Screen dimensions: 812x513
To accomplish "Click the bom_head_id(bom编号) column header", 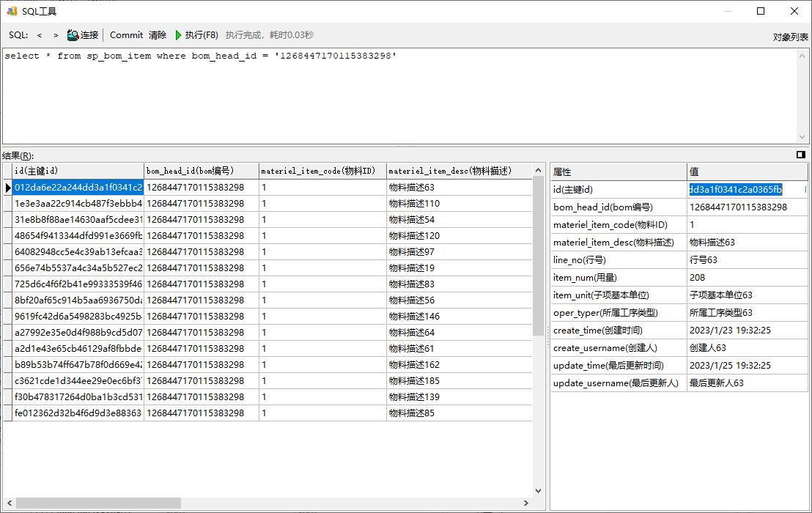I will pyautogui.click(x=202, y=171).
